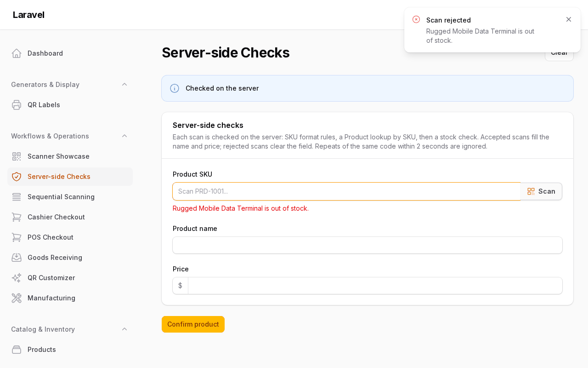
Task: Click the info icon in the banner
Action: coord(175,88)
